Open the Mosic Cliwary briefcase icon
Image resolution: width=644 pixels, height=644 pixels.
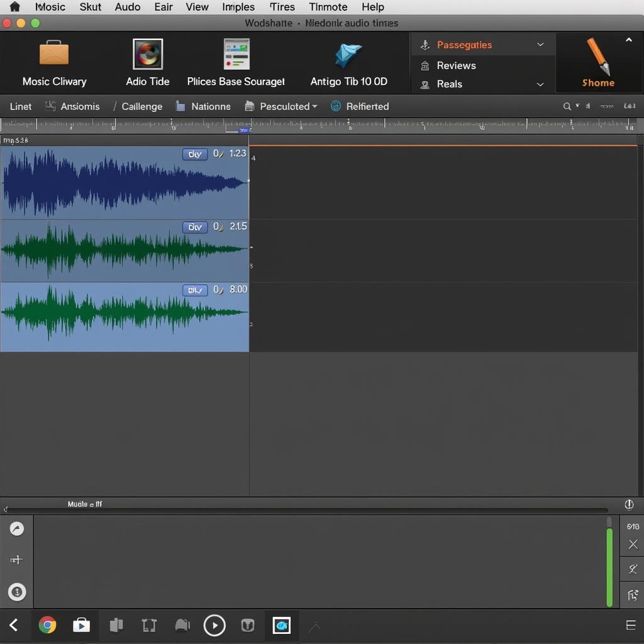(x=54, y=53)
